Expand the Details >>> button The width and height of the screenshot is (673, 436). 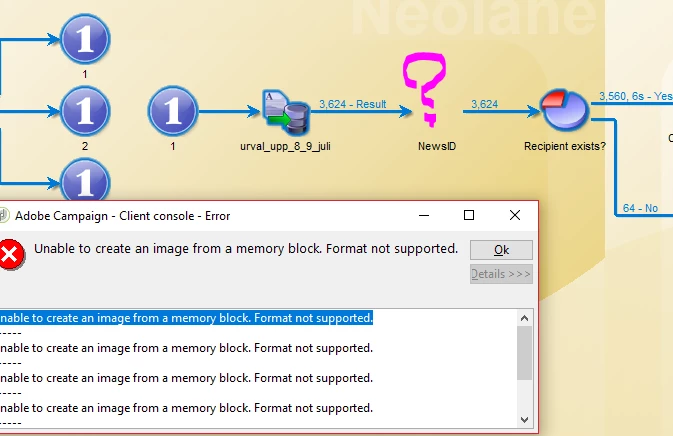click(501, 274)
